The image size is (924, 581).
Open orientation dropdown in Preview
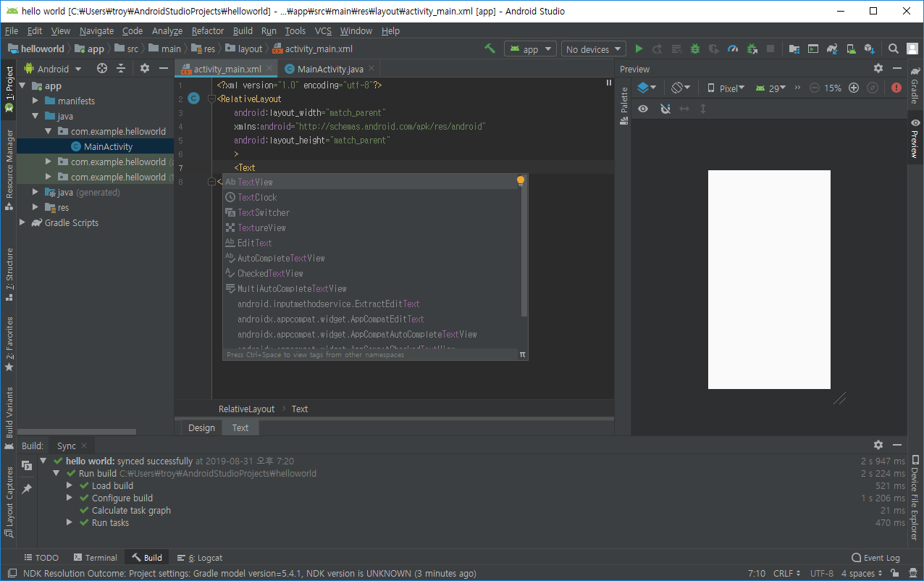[681, 88]
